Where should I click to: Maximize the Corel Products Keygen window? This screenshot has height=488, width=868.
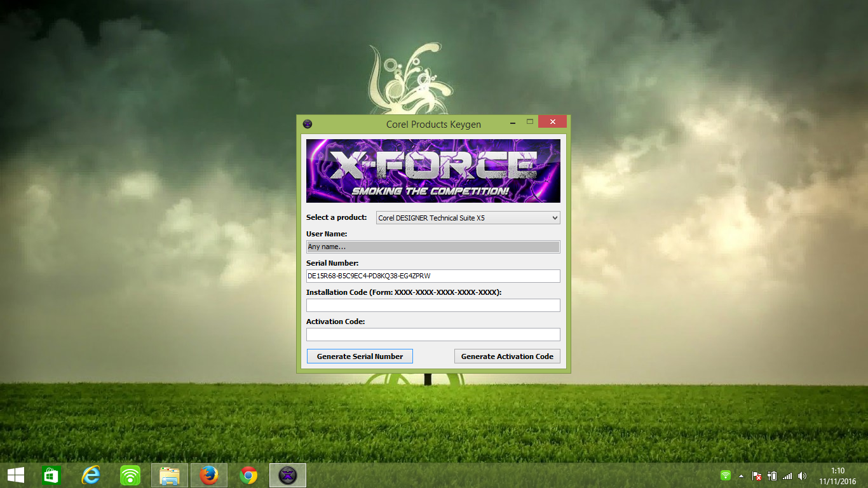pos(529,122)
